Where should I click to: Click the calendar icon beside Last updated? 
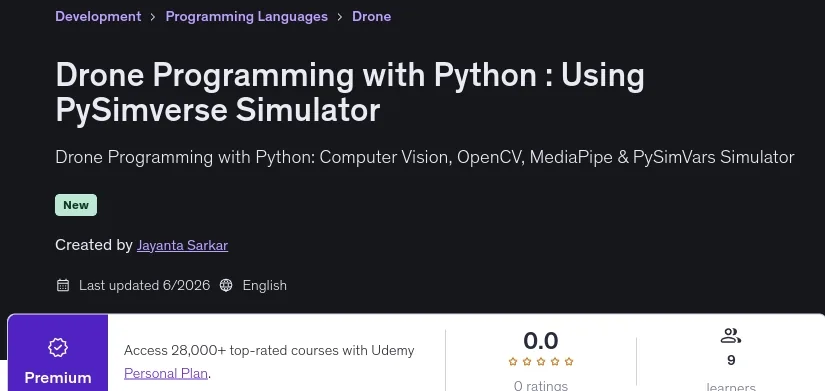63,286
